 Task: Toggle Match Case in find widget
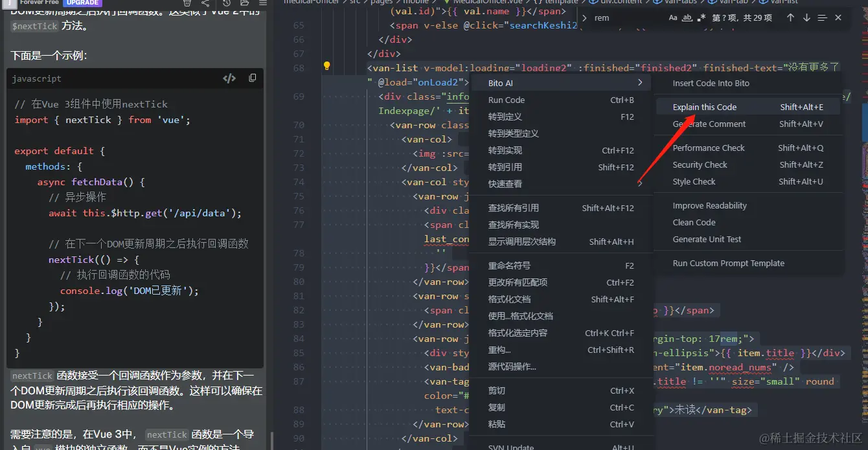pos(673,17)
